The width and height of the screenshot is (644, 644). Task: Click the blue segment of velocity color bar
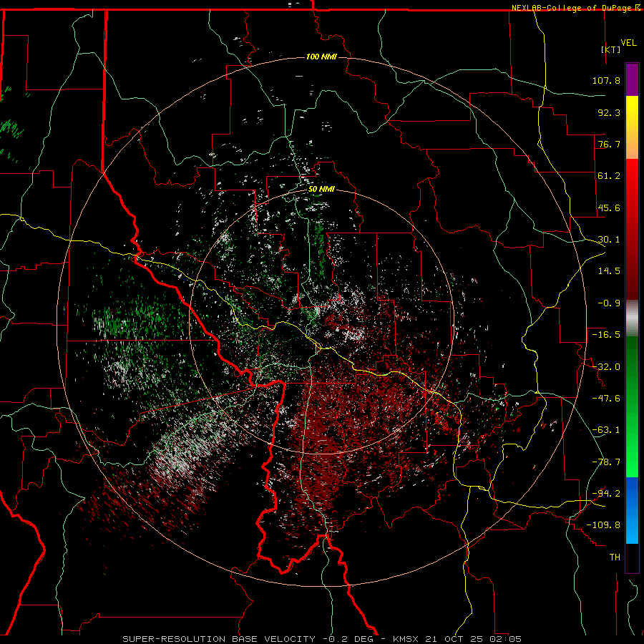point(632,509)
